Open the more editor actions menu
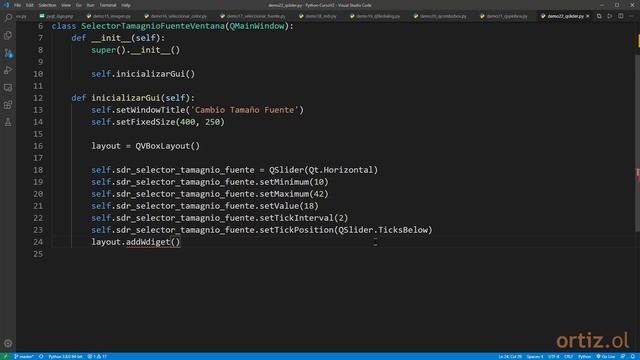This screenshot has width=640, height=360. pyautogui.click(x=631, y=16)
